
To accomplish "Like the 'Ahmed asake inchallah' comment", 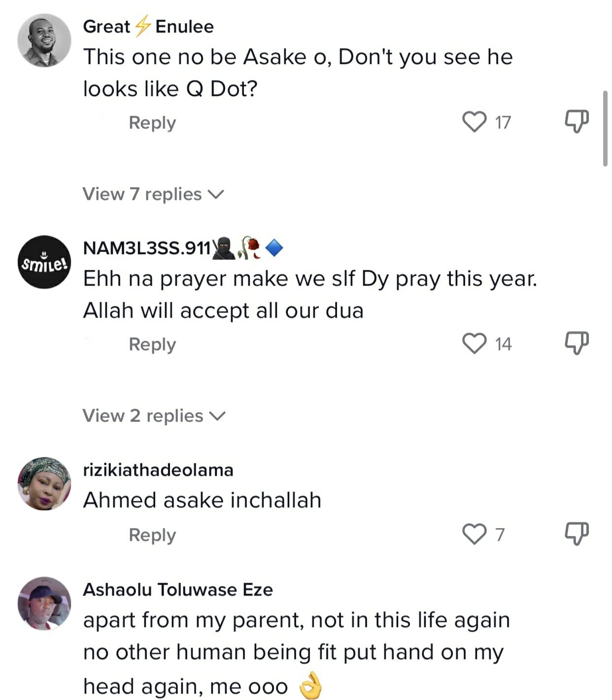I will coord(475,534).
